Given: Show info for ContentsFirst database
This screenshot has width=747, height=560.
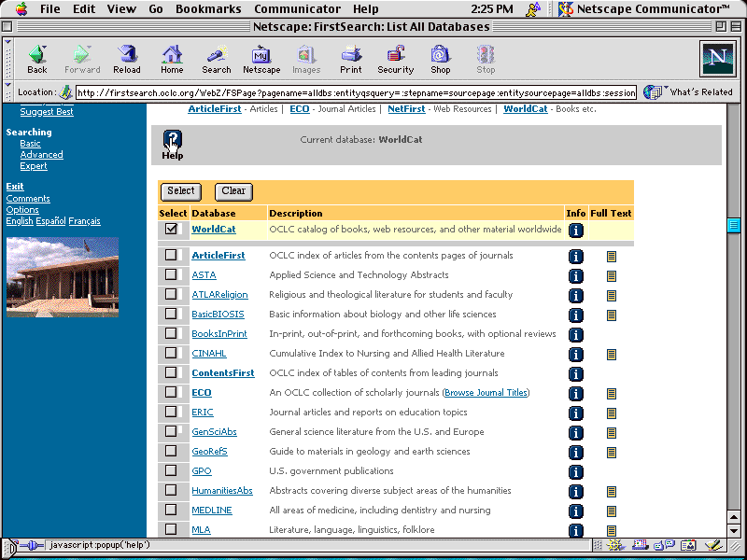Looking at the screenshot, I should (575, 374).
